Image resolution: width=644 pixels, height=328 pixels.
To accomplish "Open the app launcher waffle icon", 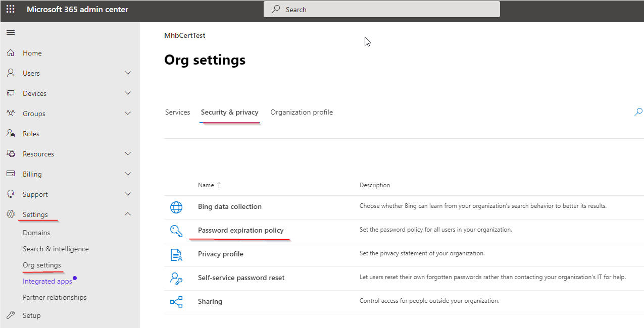I will 10,10.
